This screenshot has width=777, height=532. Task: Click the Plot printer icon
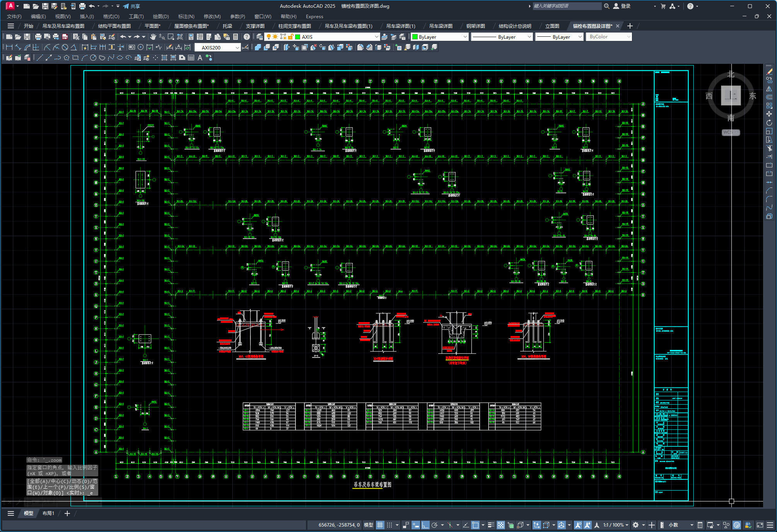tap(38, 37)
